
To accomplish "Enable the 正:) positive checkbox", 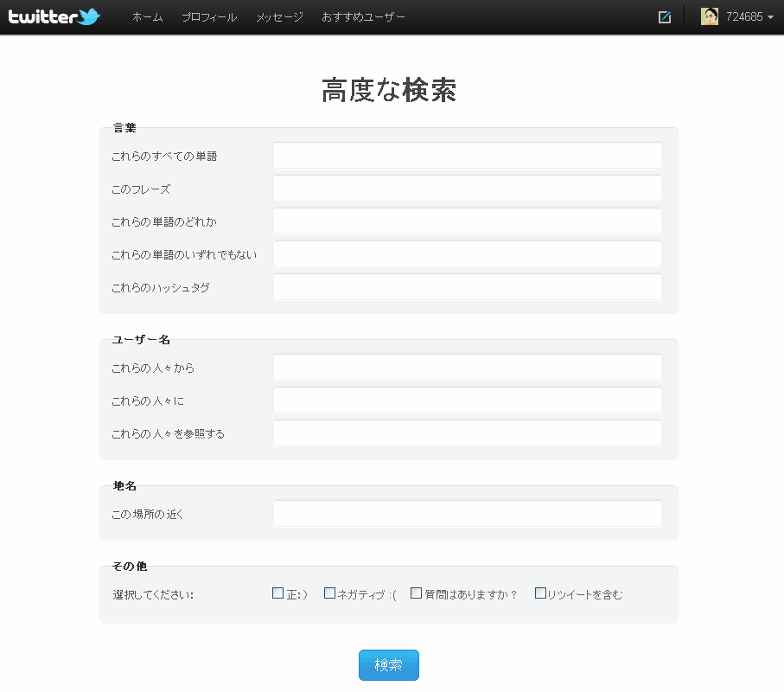I will point(275,593).
